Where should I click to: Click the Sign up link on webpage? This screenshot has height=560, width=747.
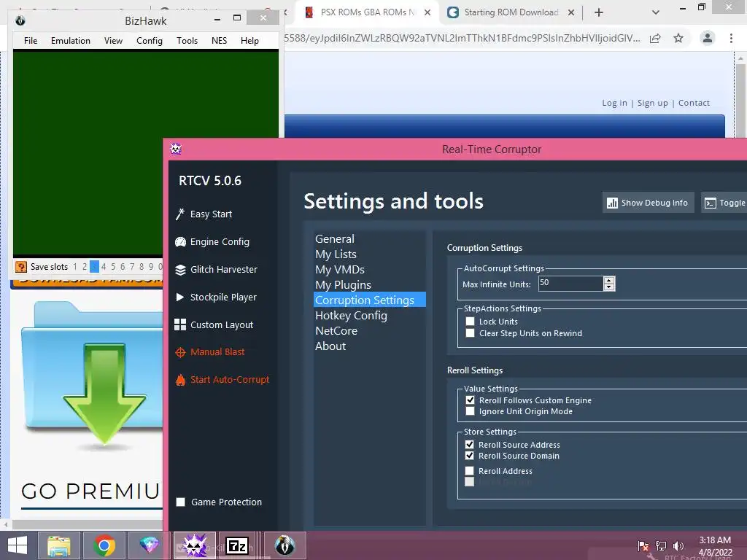click(x=653, y=103)
